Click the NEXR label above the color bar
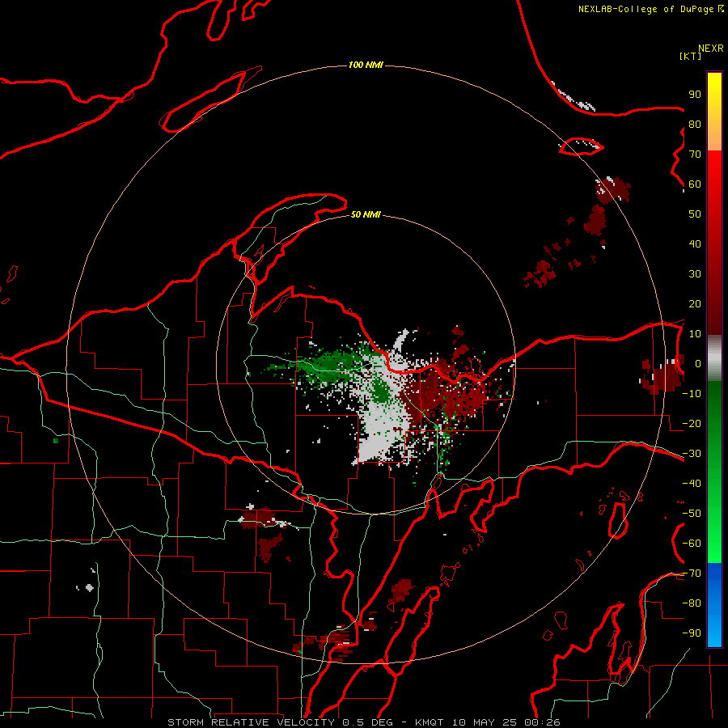The width and height of the screenshot is (728, 728). 711,49
